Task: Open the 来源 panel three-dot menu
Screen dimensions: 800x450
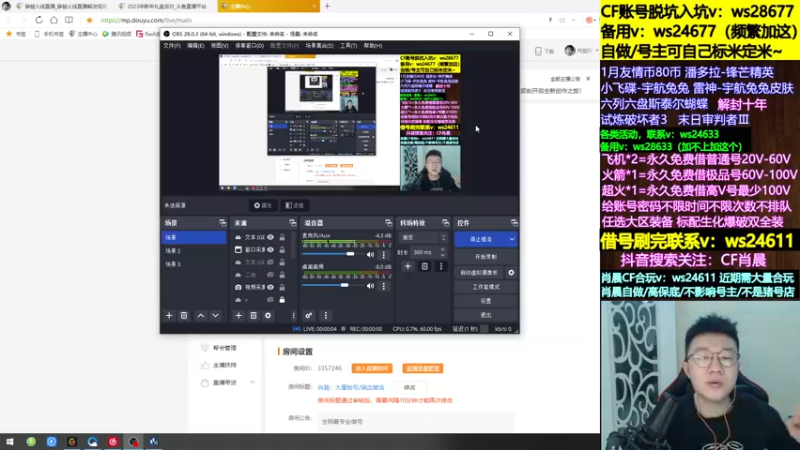Action: tap(293, 315)
